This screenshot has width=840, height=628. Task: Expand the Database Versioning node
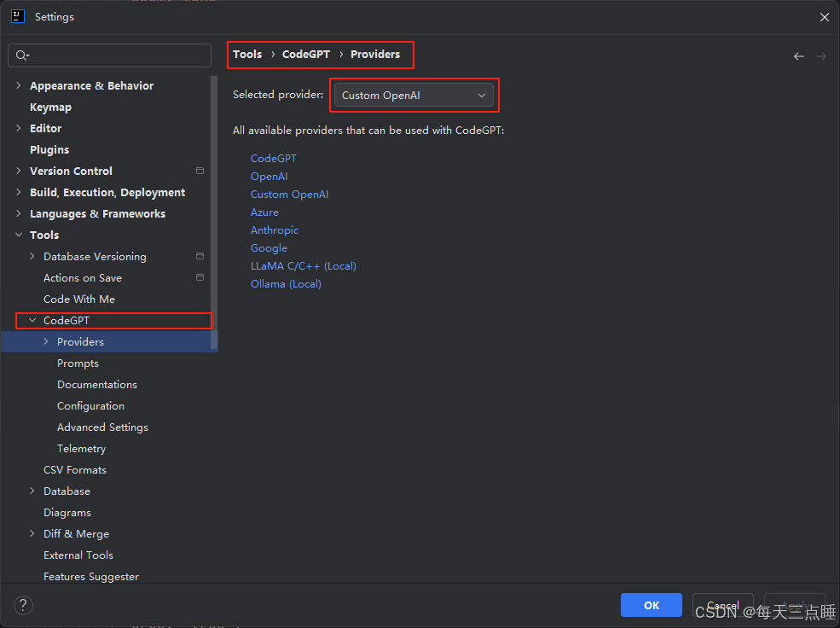(x=32, y=256)
